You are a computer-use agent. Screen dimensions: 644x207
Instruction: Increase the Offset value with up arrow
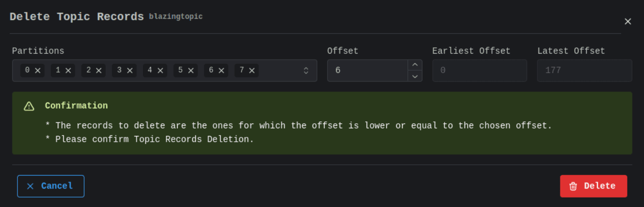click(x=415, y=65)
